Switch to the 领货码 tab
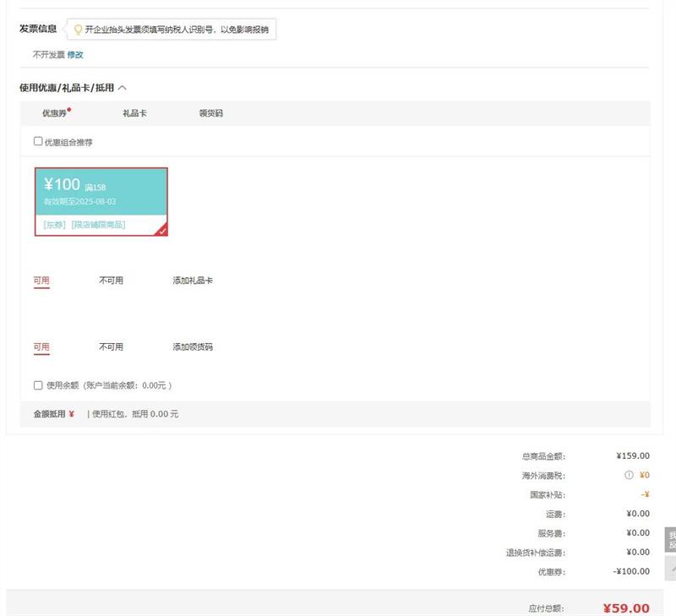 coord(210,113)
